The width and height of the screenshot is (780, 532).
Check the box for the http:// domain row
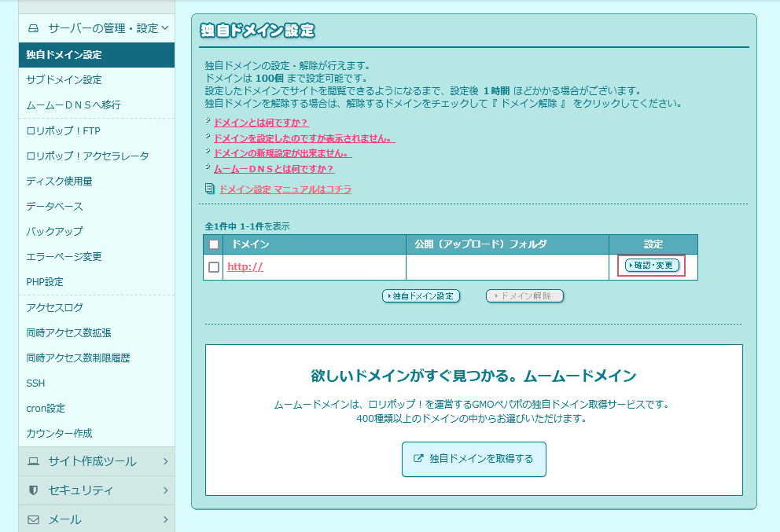click(x=214, y=267)
